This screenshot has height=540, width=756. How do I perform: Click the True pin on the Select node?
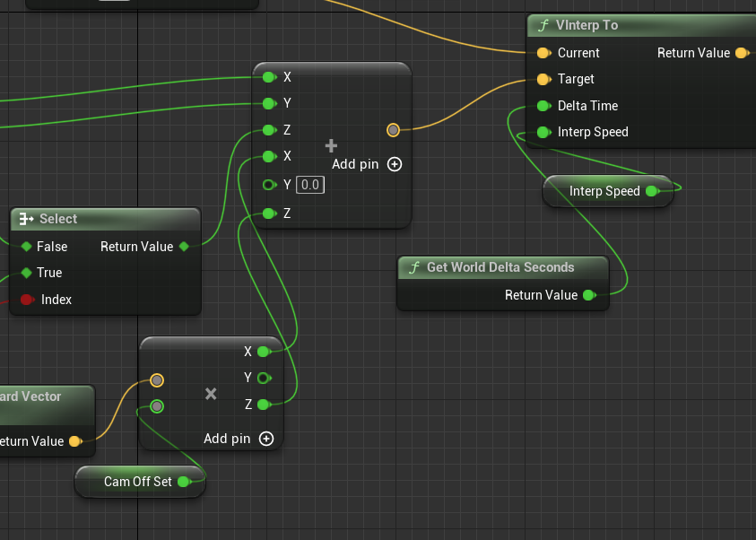(27, 273)
